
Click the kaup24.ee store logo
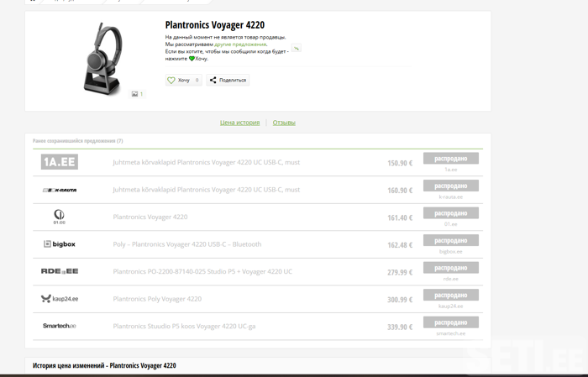pyautogui.click(x=60, y=299)
